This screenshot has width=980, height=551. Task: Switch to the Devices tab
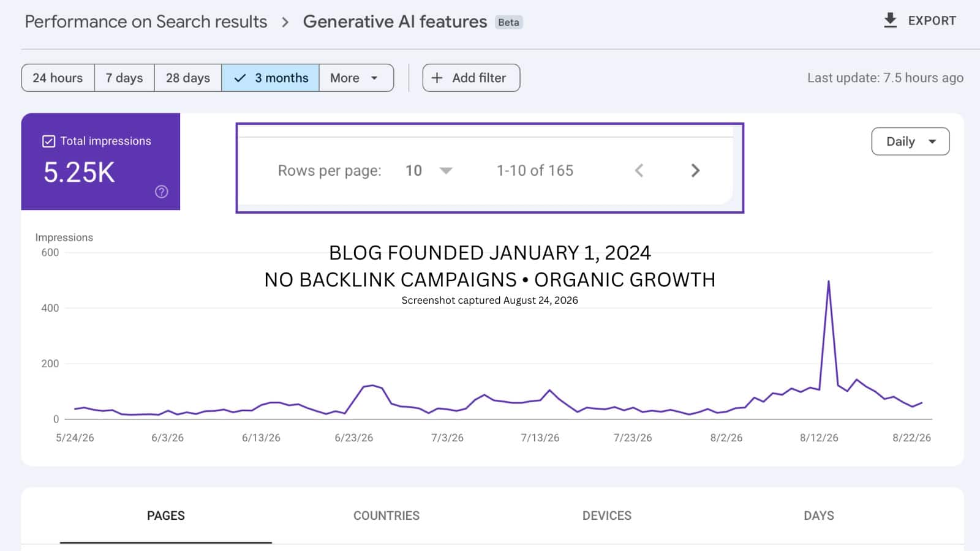pos(607,515)
